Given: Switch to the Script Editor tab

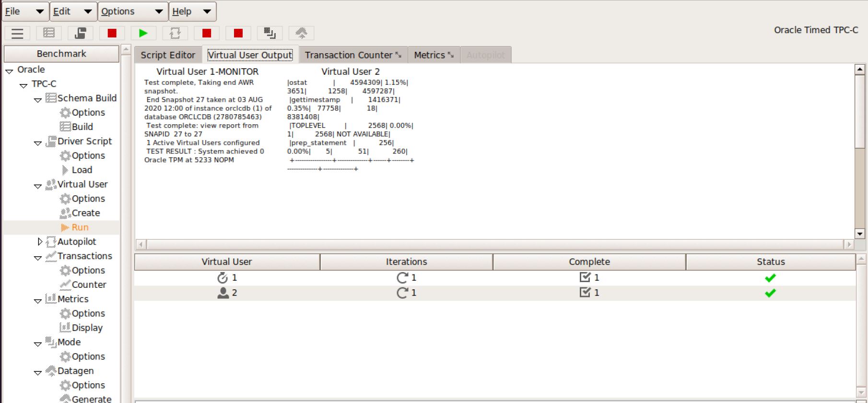Looking at the screenshot, I should tap(168, 55).
